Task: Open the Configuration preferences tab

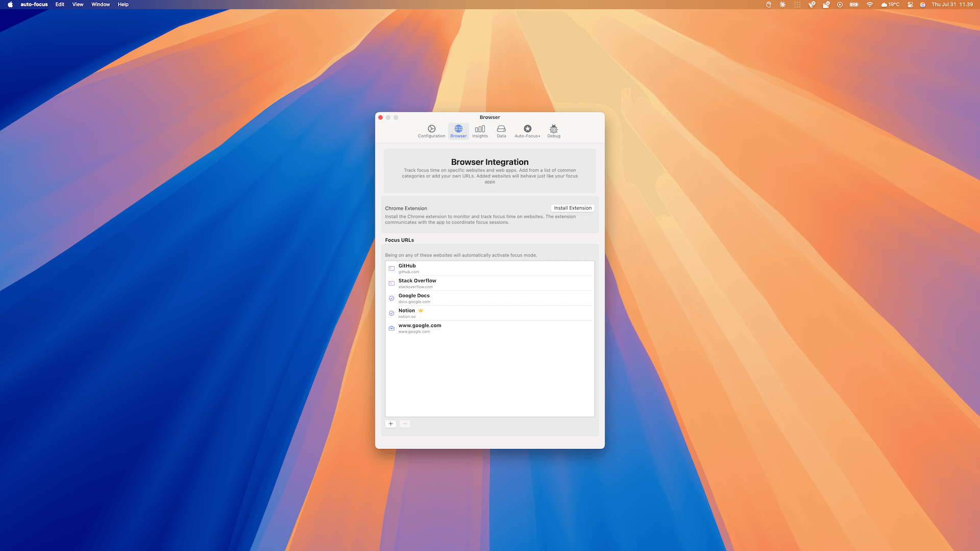Action: (431, 131)
